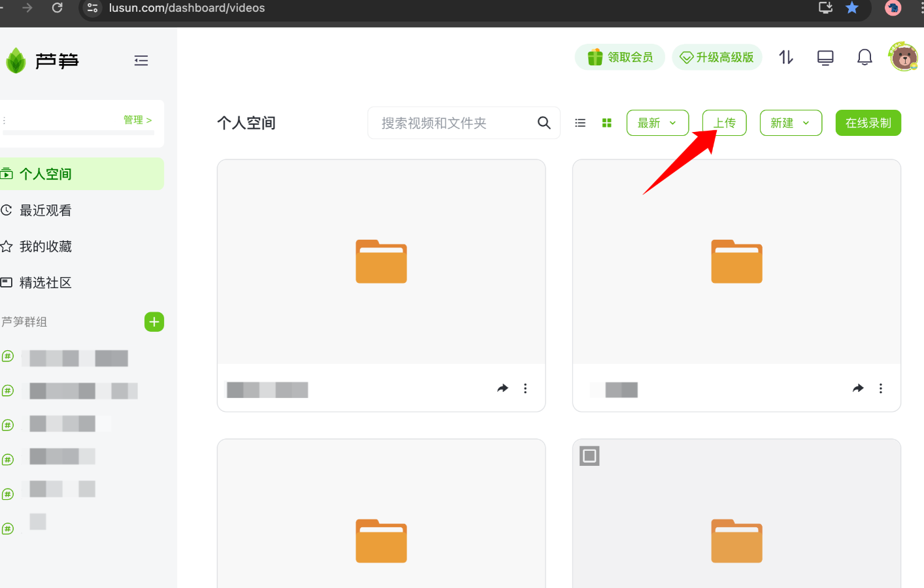Switch to grid view
The width and height of the screenshot is (924, 588).
606,123
